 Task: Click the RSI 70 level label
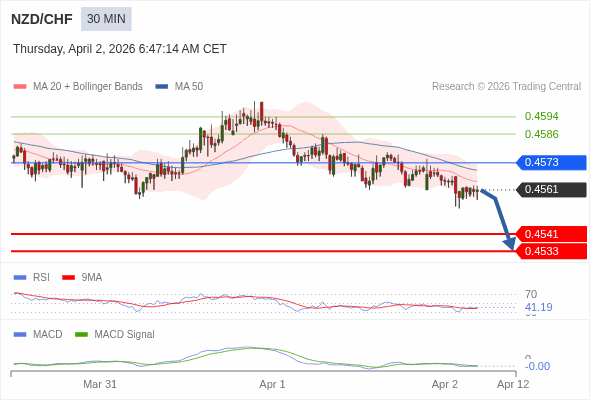coord(531,294)
